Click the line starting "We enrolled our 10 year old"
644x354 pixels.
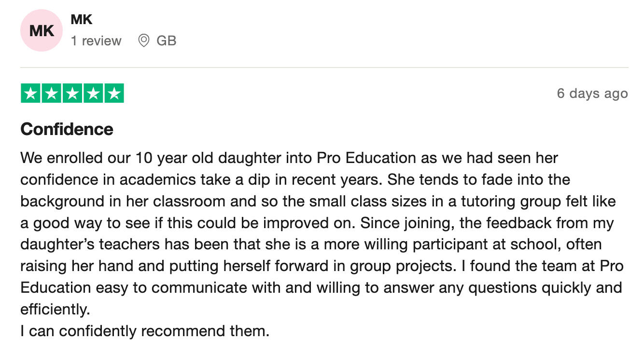coord(289,158)
